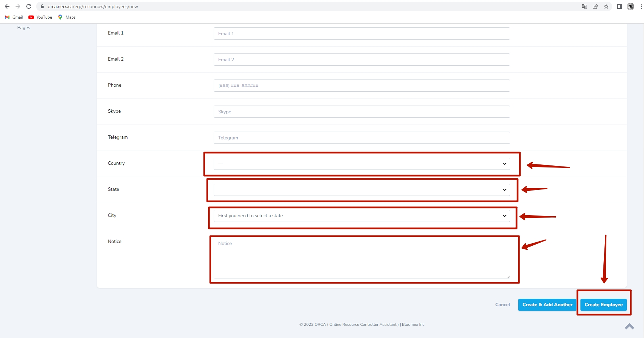The width and height of the screenshot is (644, 338).
Task: Click the Email 1 label
Action: click(x=116, y=33)
